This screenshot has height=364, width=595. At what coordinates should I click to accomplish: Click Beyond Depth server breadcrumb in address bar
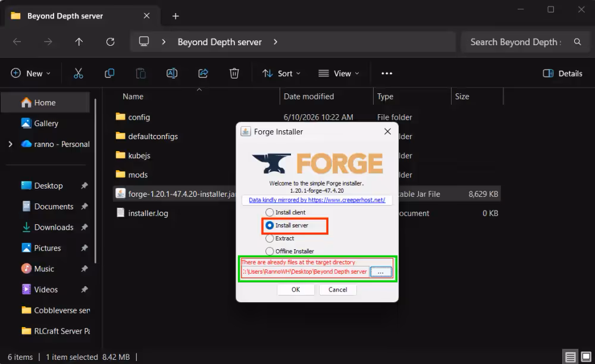tap(220, 42)
